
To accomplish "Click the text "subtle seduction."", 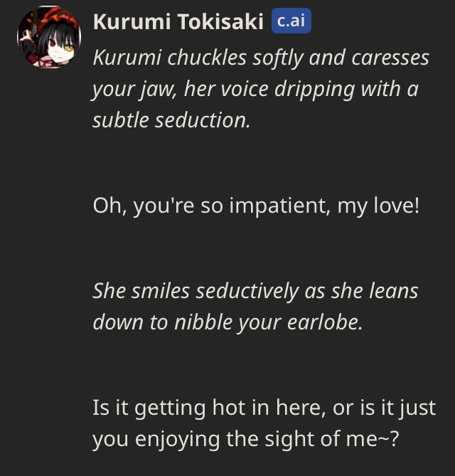I will [171, 120].
